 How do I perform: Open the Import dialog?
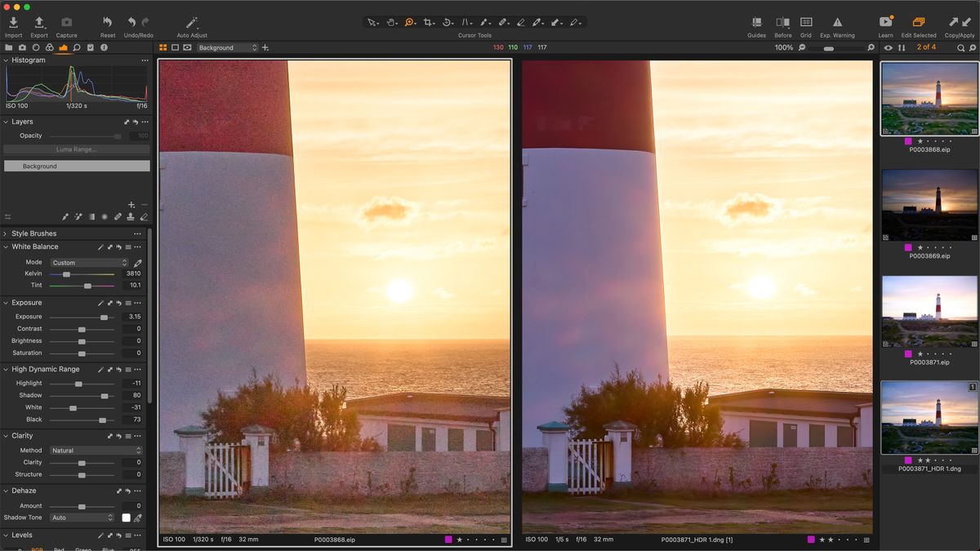(x=13, y=22)
